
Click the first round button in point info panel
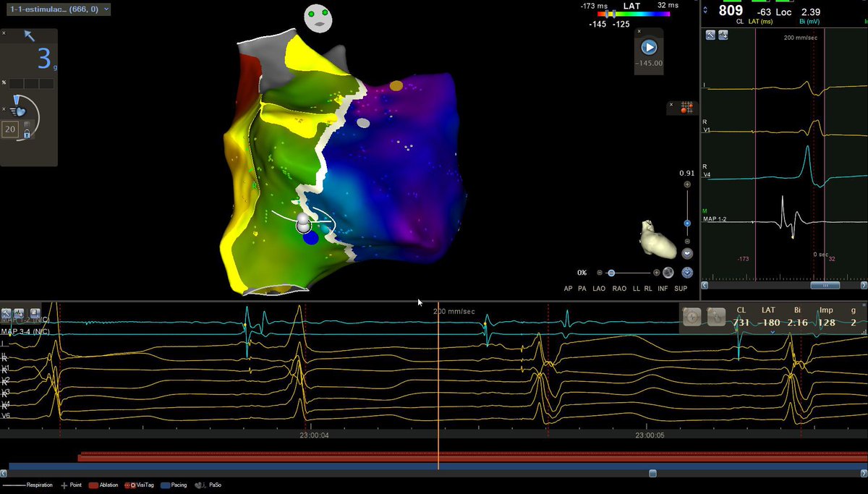point(692,316)
